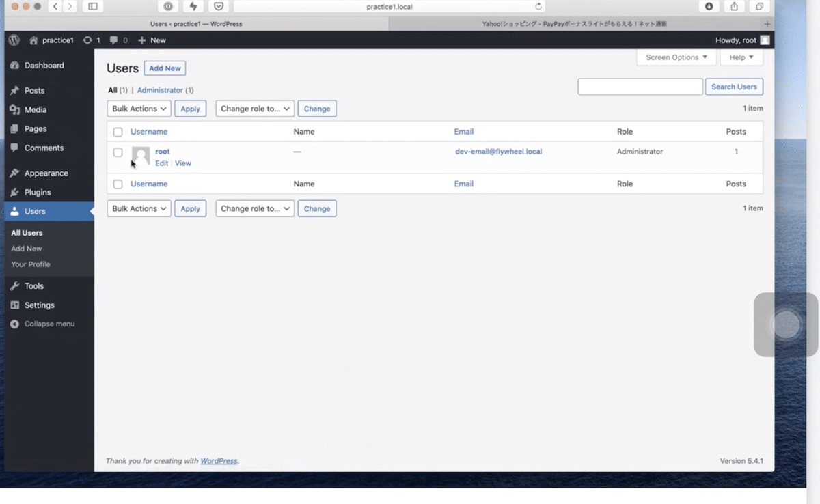Click the plus New content icon
Screen dimensions: 820x504
[142, 40]
